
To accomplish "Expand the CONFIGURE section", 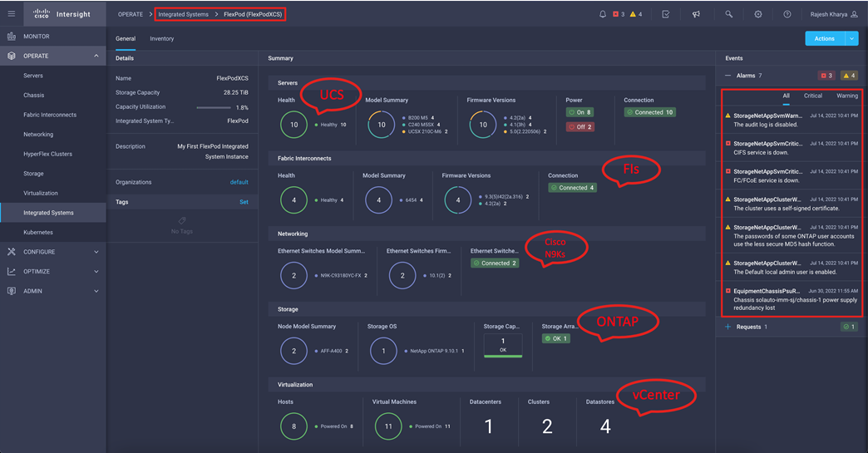I will (53, 252).
